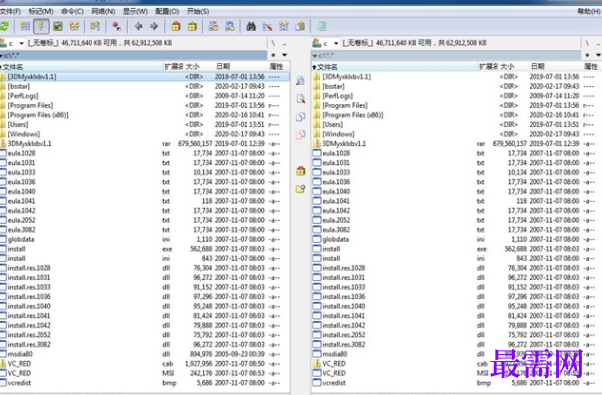Image resolution: width=602 pixels, height=395 pixels.
Task: Open the 帮助(H) menu
Action: pos(589,12)
